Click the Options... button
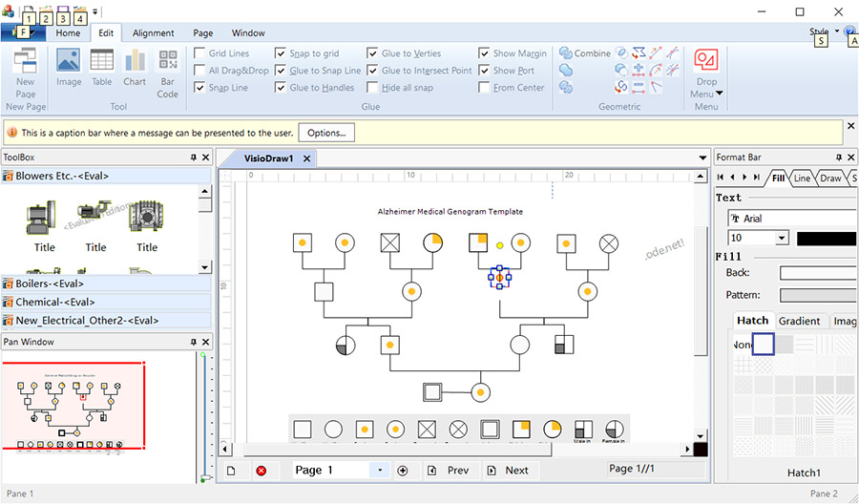 (326, 133)
